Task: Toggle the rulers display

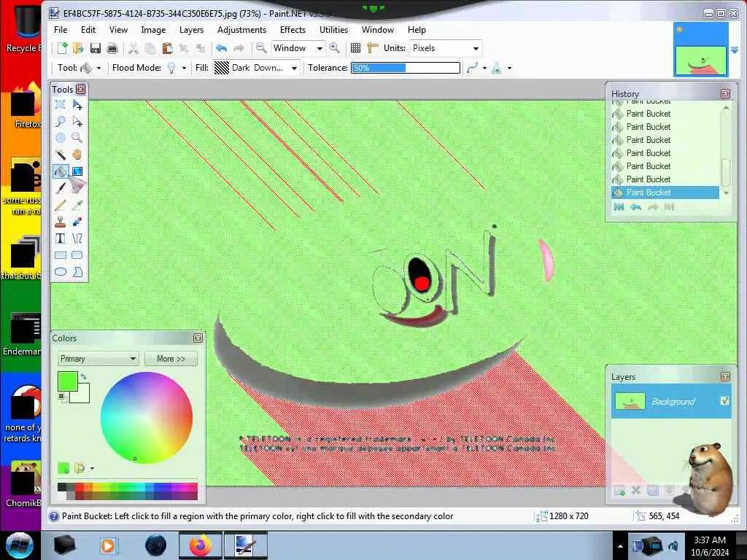Action: (x=373, y=47)
